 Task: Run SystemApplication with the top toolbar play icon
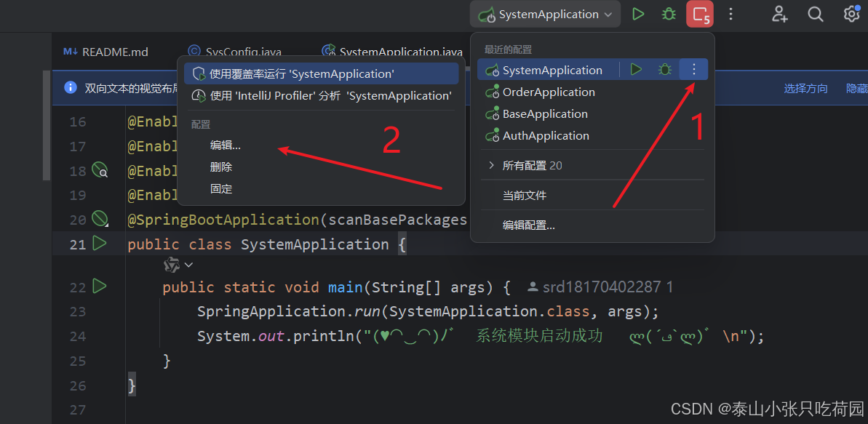coord(638,15)
